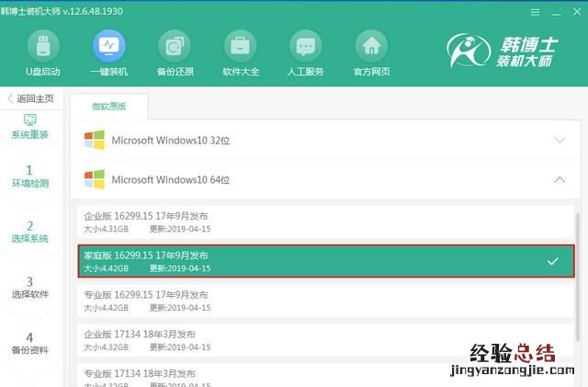Click step 2 选择系统 in sidebar

[x=30, y=232]
